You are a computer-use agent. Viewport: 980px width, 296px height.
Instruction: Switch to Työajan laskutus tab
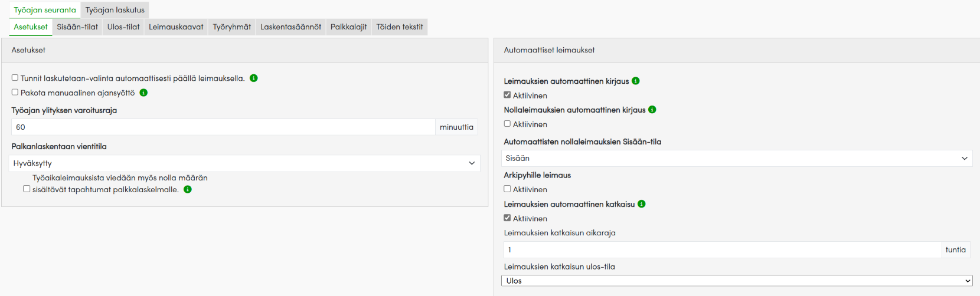[115, 10]
